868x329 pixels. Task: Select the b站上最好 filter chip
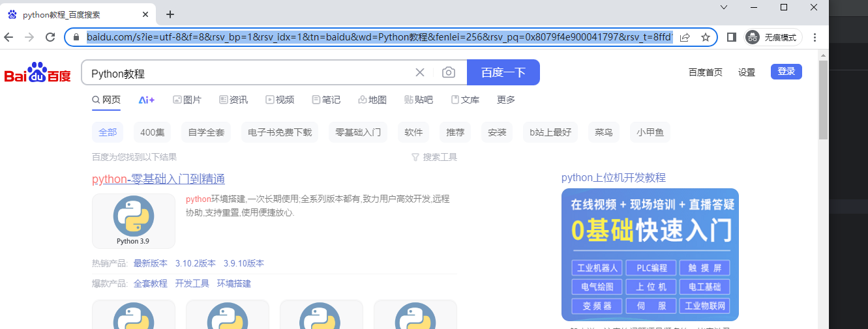click(550, 132)
